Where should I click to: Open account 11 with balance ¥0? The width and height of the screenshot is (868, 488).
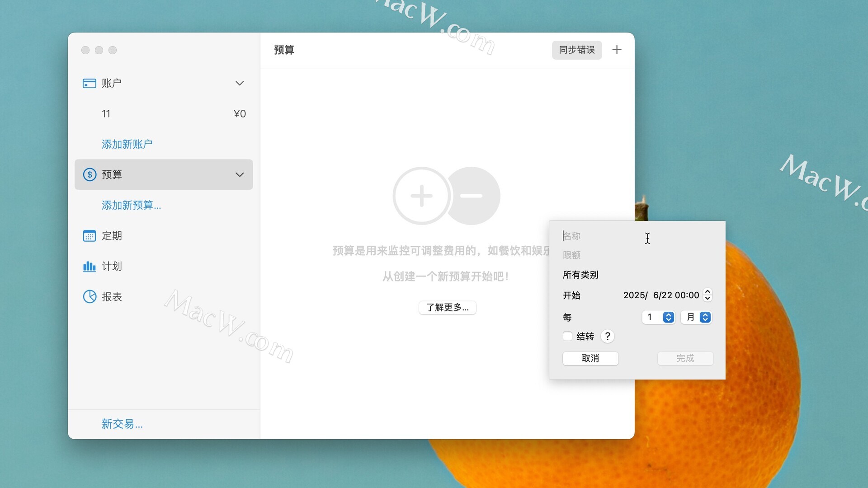click(x=164, y=113)
